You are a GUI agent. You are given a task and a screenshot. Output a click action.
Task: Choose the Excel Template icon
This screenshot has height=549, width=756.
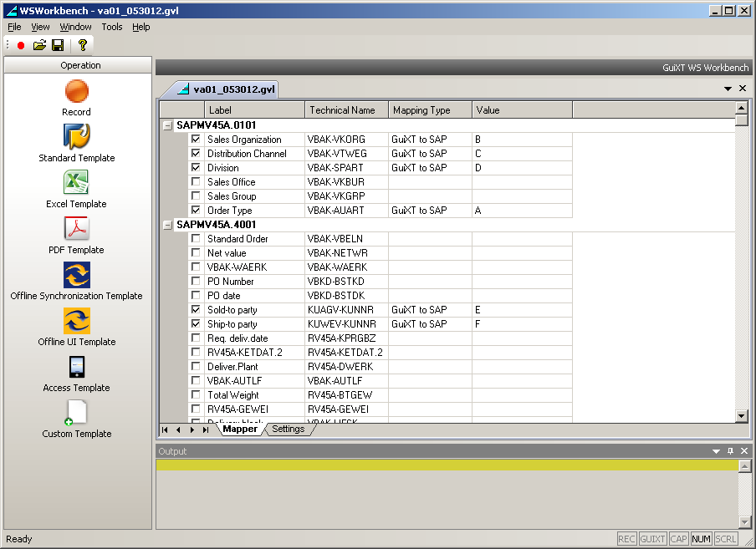(77, 182)
